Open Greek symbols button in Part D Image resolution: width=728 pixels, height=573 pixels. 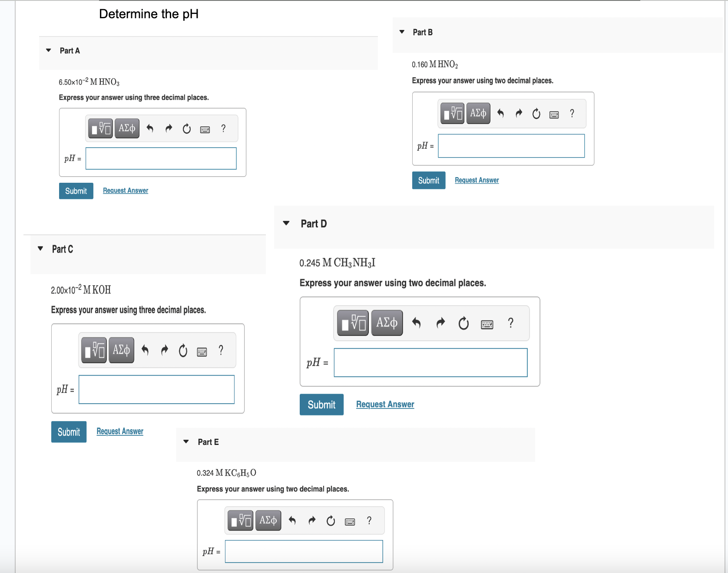tap(387, 323)
